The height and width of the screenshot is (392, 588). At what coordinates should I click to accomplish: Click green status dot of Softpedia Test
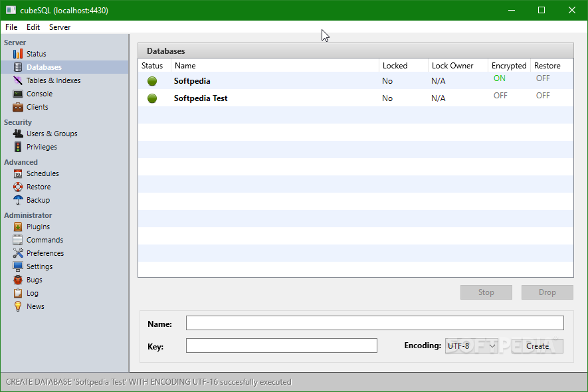[x=152, y=98]
